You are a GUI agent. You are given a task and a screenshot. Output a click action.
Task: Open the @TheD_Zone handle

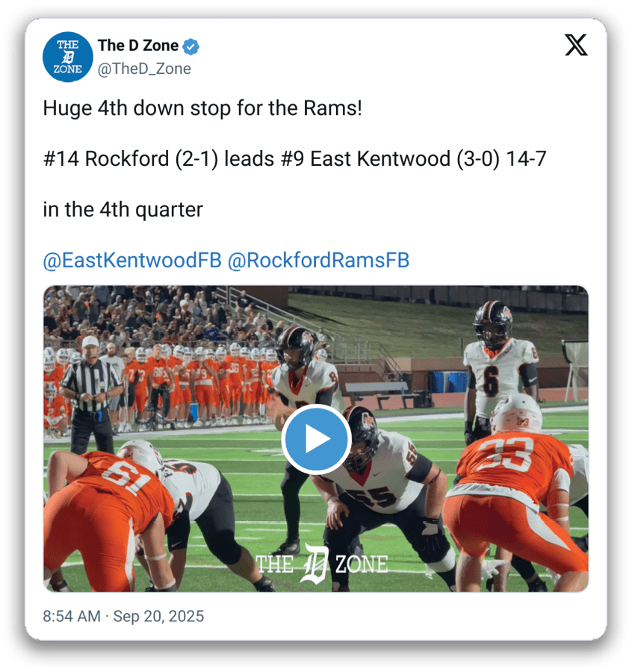click(144, 69)
